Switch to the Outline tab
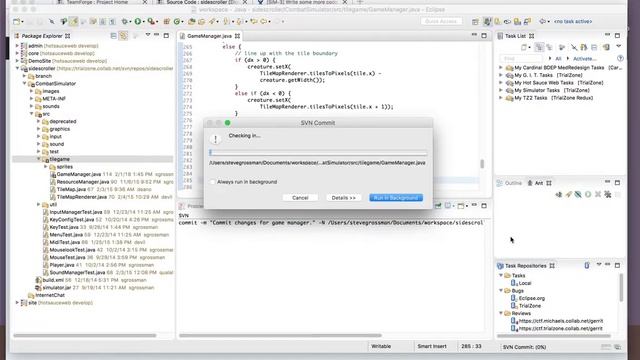 (509, 183)
